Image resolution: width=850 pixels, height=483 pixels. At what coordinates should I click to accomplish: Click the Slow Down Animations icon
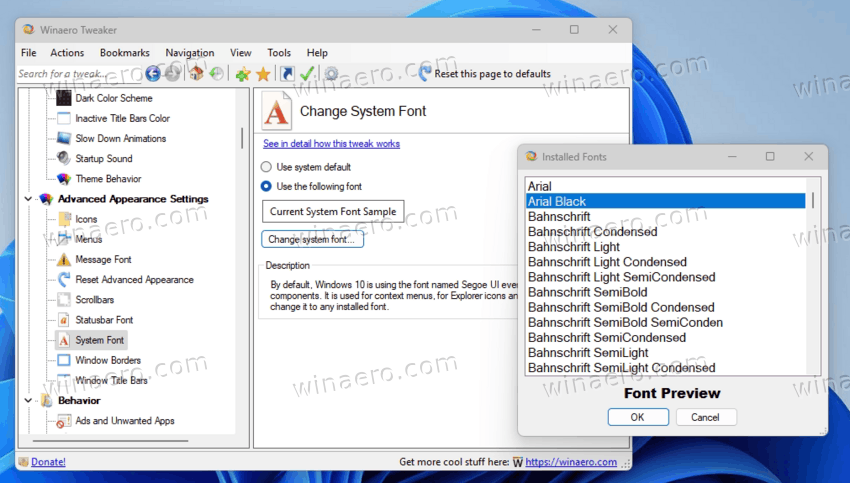pos(64,138)
